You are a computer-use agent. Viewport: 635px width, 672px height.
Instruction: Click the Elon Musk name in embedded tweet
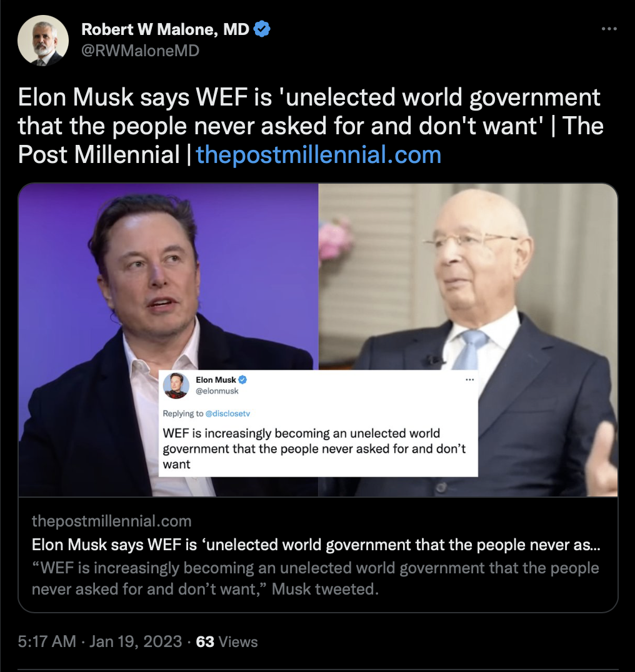pos(216,380)
